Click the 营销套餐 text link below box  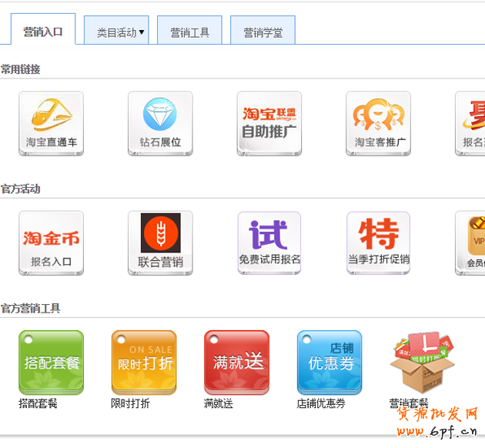(x=409, y=403)
